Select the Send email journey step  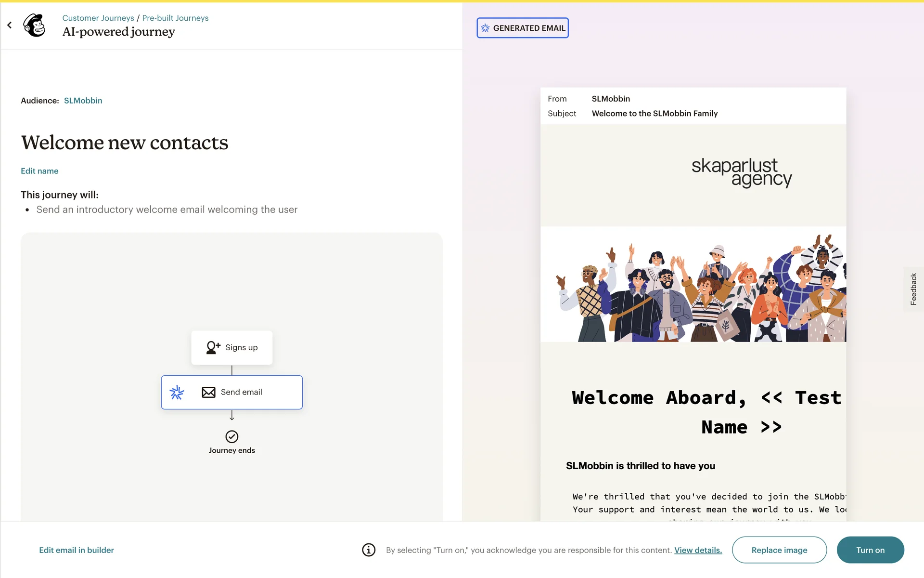coord(250,393)
